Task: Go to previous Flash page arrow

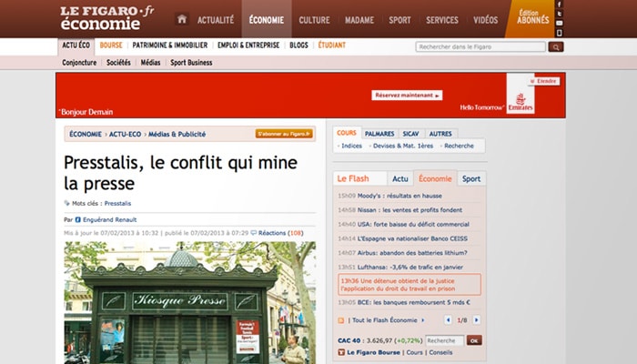Action: pos(448,320)
